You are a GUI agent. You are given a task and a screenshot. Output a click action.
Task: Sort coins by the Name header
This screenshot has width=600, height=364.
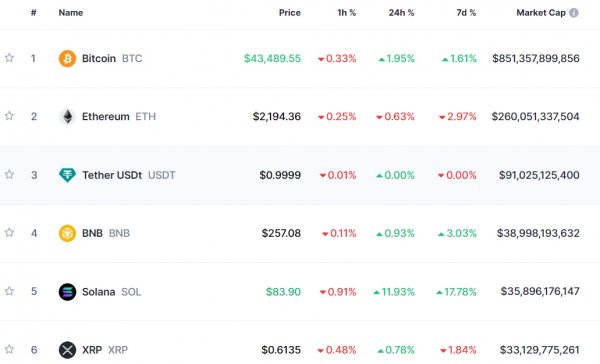tap(71, 13)
